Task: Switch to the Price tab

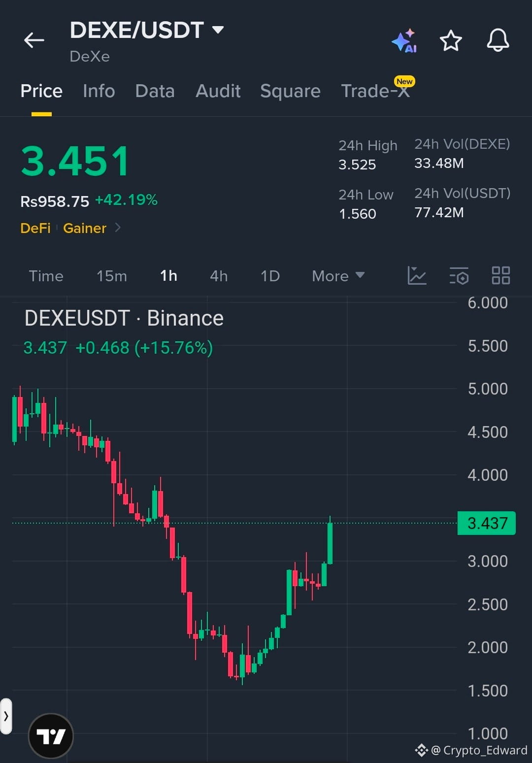Action: [x=41, y=91]
